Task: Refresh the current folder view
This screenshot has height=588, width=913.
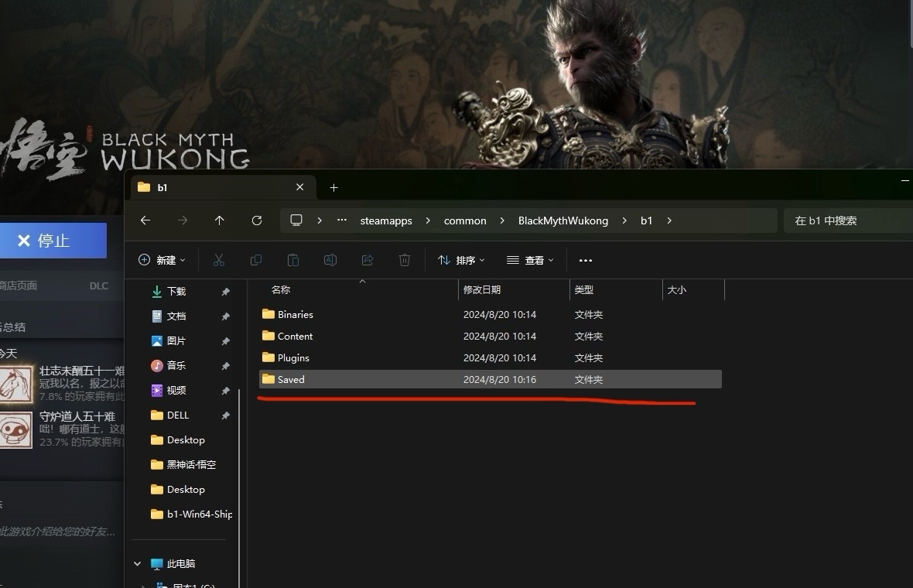Action: pos(257,220)
